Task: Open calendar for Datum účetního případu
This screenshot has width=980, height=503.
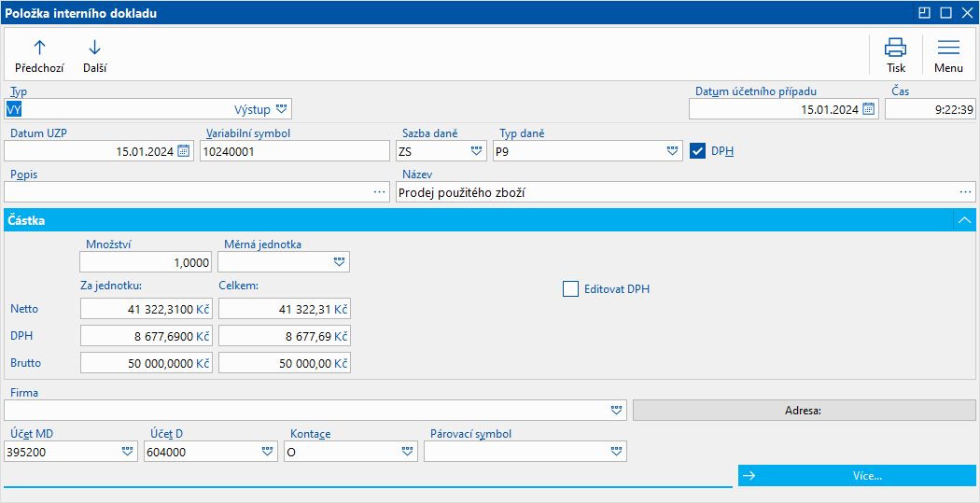Action: 868,109
